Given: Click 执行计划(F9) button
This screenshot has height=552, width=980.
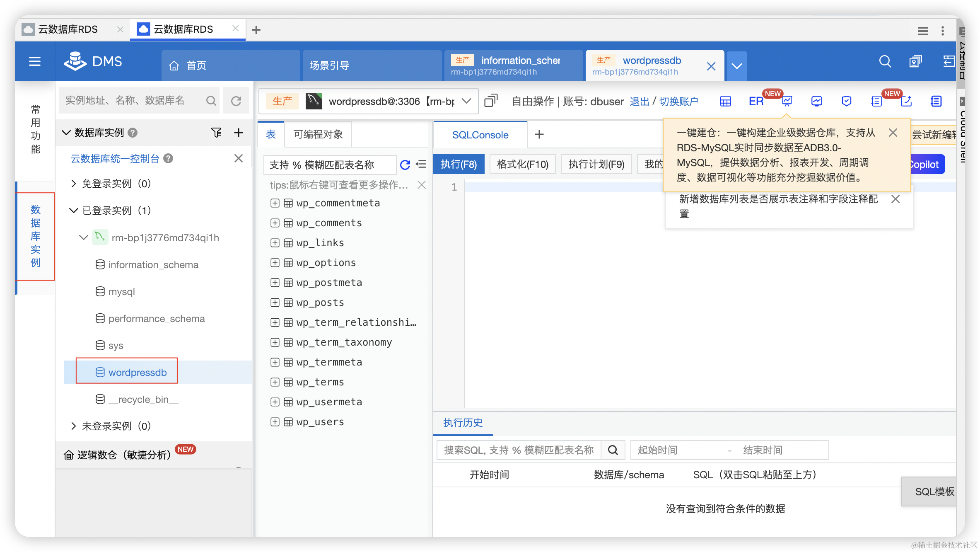Looking at the screenshot, I should point(596,165).
